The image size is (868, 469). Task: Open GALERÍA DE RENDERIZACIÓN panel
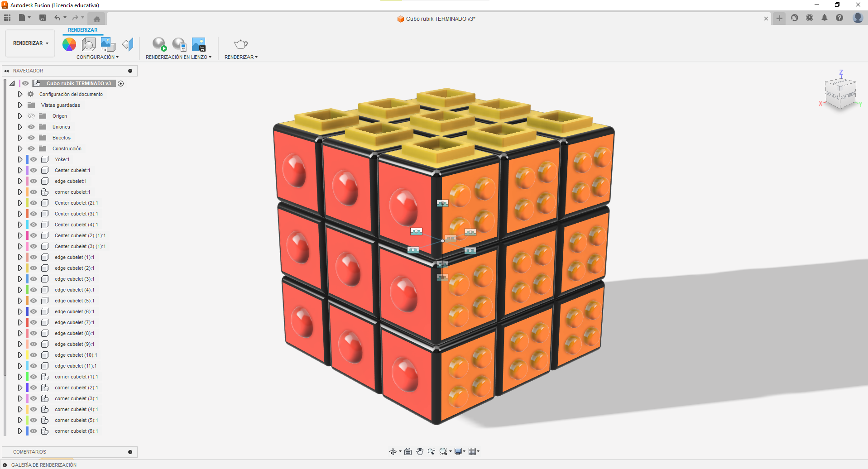43,465
